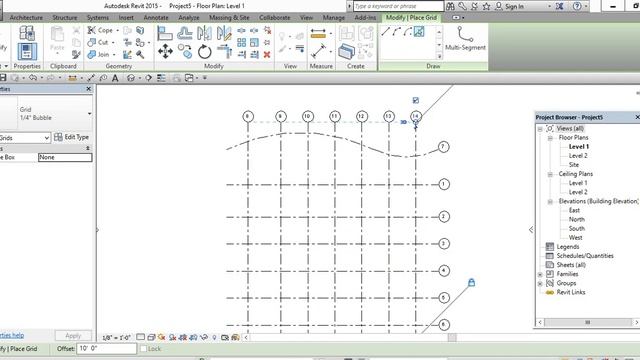Click the Favorites star icon

point(486,6)
